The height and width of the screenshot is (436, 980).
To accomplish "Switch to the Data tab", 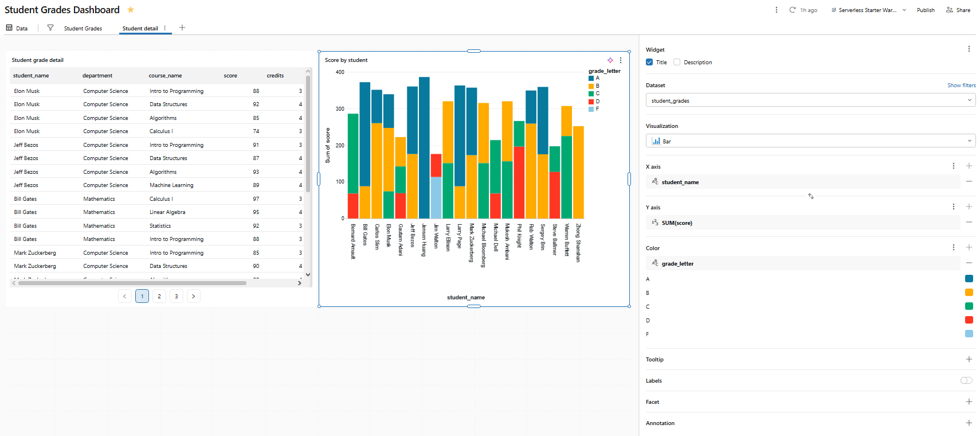I will (x=17, y=28).
